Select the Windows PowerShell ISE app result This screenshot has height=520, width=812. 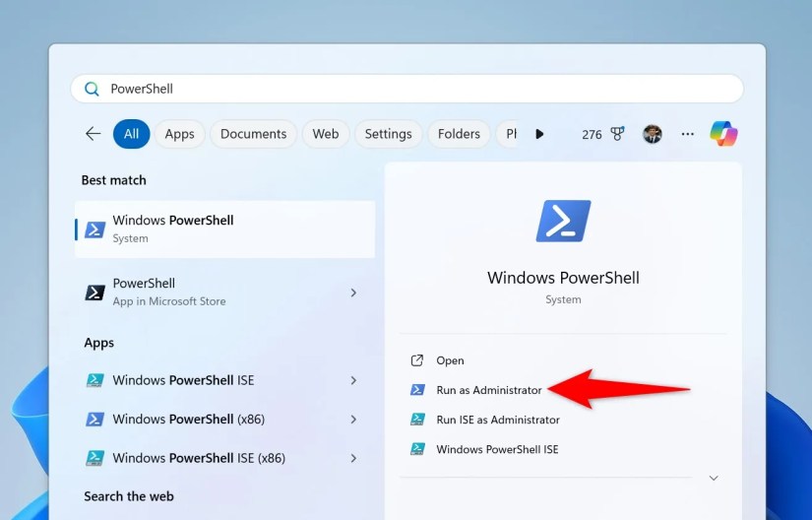click(x=224, y=380)
